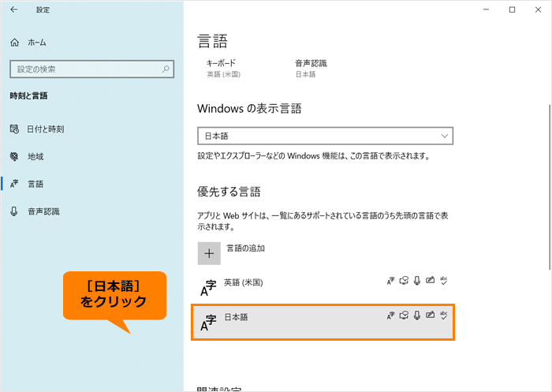Open the Windows の表示言語 dropdown showing 日本語
Viewport: 552px width, 392px height.
point(325,136)
